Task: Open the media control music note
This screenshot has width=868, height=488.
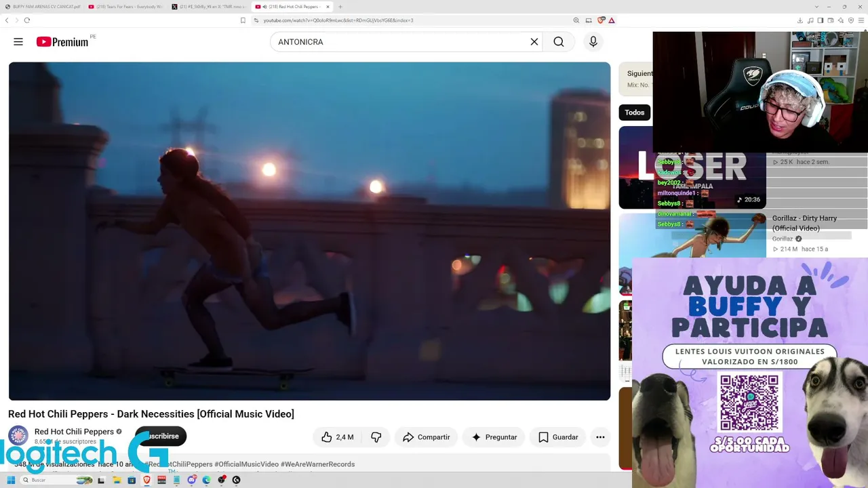Action: [x=810, y=20]
